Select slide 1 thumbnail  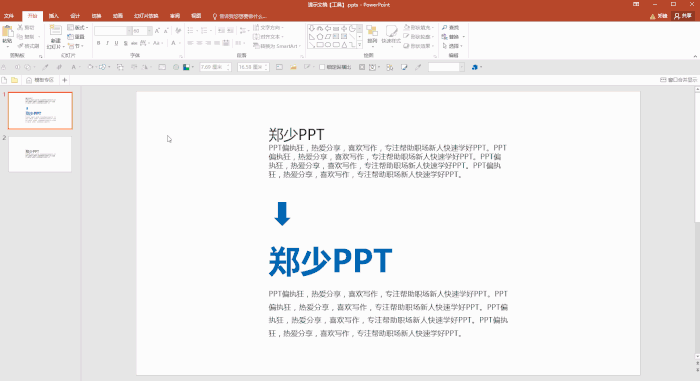[x=40, y=111]
